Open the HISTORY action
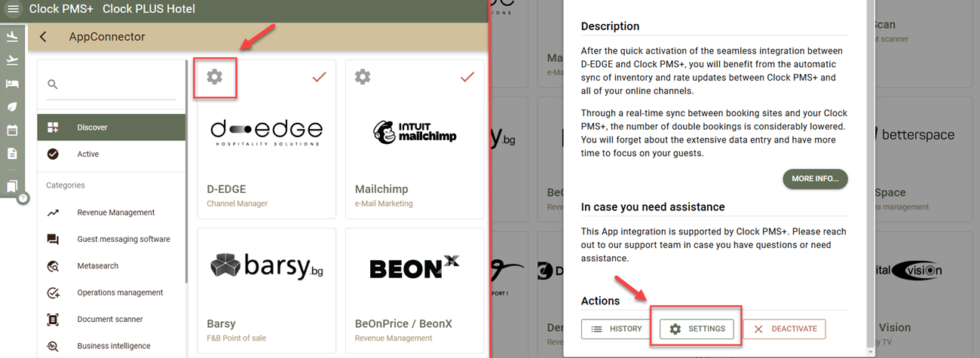The width and height of the screenshot is (980, 358). (x=617, y=329)
